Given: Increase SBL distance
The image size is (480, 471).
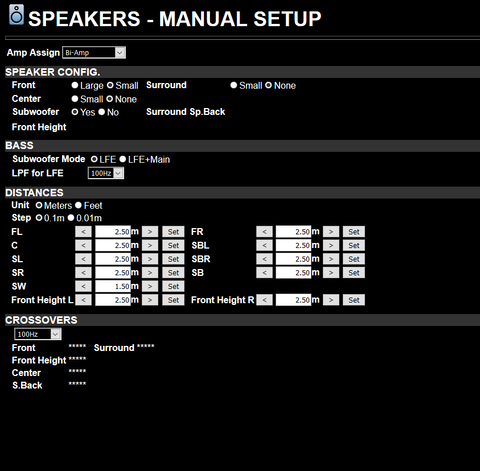Looking at the screenshot, I should click(331, 245).
